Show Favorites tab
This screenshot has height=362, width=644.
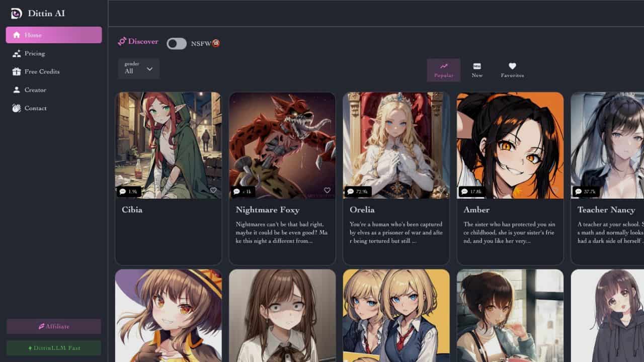512,70
